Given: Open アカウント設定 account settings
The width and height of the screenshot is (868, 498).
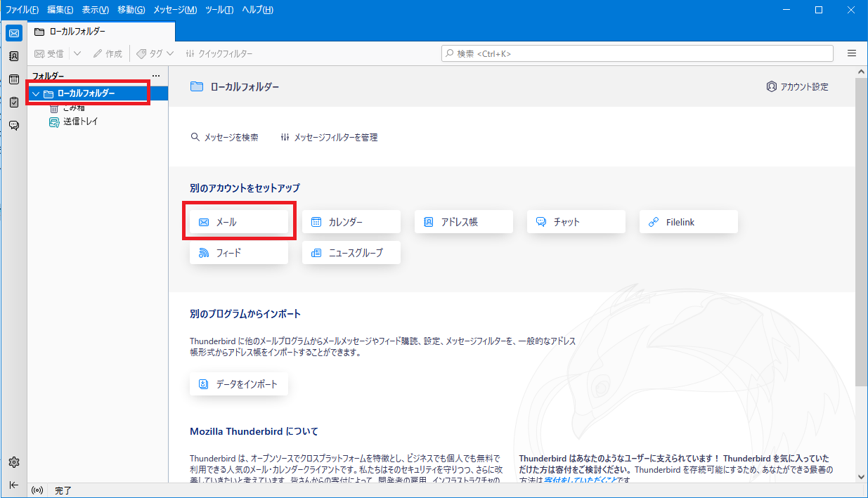Looking at the screenshot, I should (797, 86).
